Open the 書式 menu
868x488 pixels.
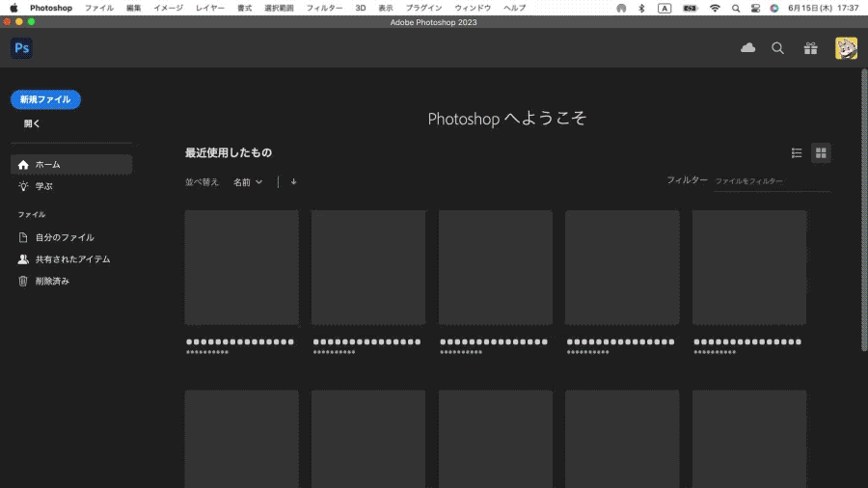245,8
